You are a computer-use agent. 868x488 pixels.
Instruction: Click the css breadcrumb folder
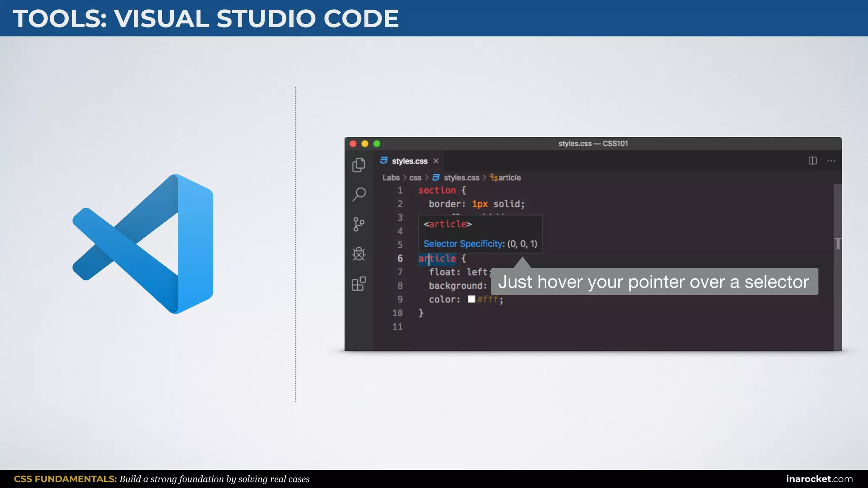(415, 177)
